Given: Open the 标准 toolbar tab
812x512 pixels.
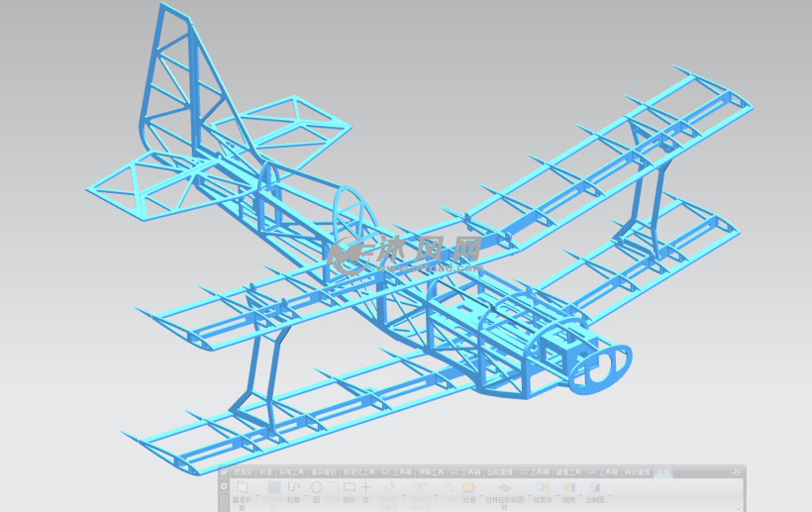Looking at the screenshot, I should tap(264, 472).
